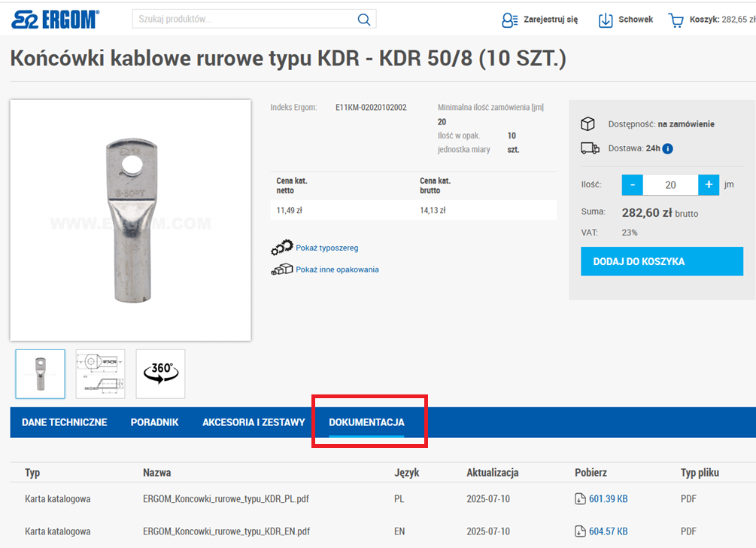Open the PORADNIK tab

point(154,422)
